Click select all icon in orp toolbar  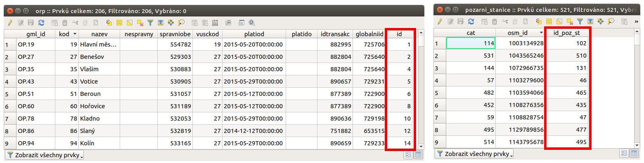119,23
